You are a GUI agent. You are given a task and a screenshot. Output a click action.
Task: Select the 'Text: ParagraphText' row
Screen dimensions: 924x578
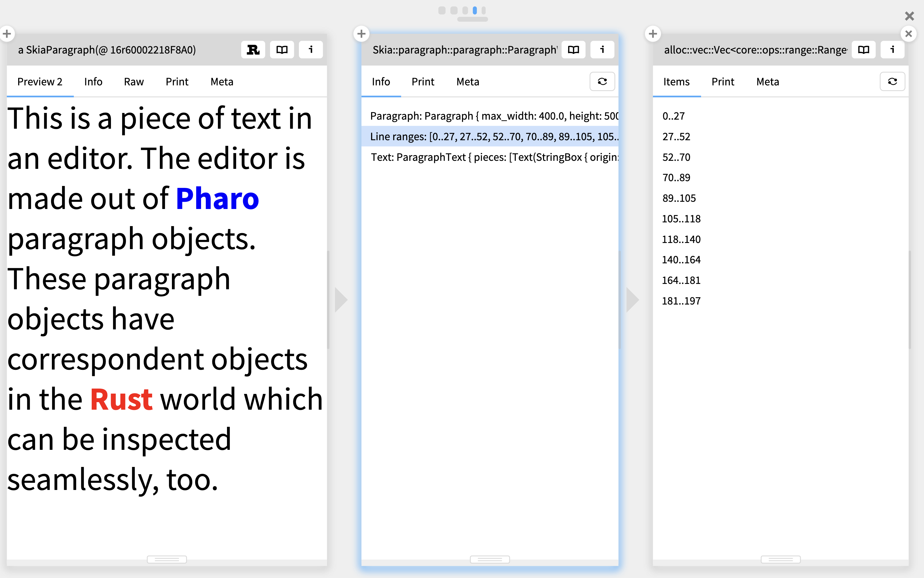[490, 157]
